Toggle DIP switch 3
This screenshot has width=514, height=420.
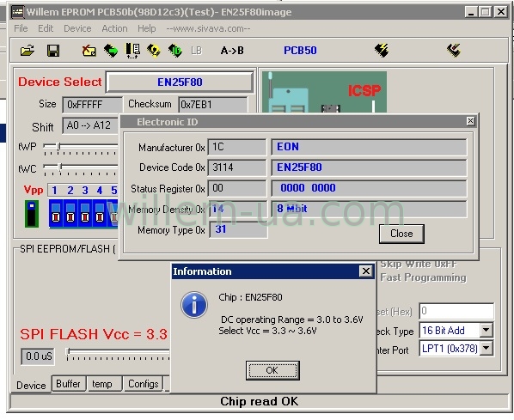click(x=85, y=213)
